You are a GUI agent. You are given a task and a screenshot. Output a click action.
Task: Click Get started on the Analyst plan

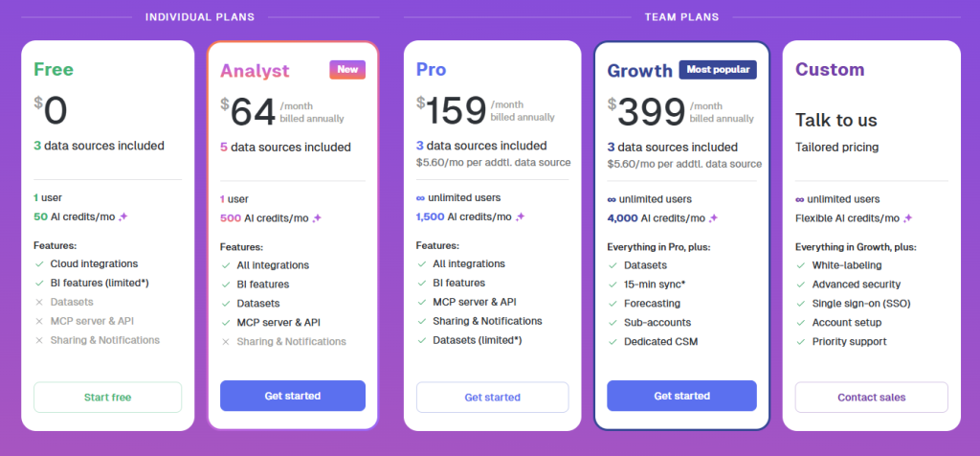point(293,396)
